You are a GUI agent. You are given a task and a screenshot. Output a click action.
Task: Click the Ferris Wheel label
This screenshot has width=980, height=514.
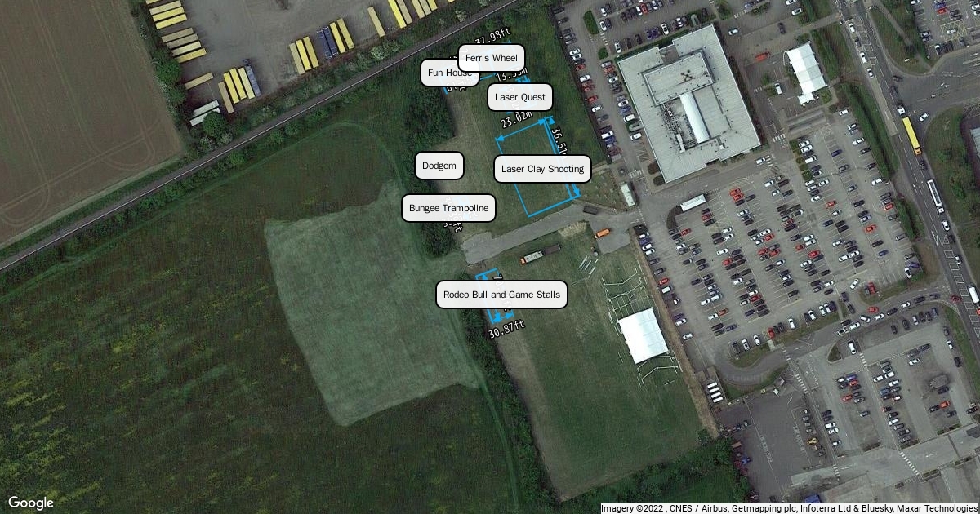point(492,58)
